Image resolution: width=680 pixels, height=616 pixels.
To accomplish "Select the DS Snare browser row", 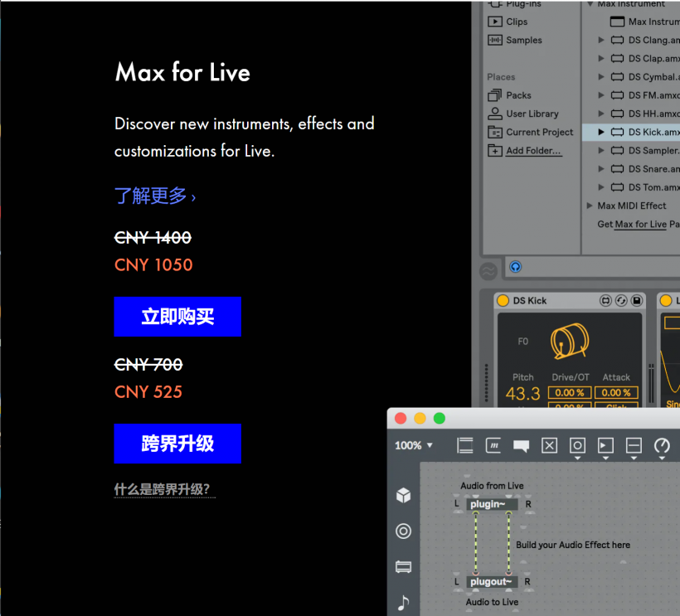I will click(x=631, y=169).
